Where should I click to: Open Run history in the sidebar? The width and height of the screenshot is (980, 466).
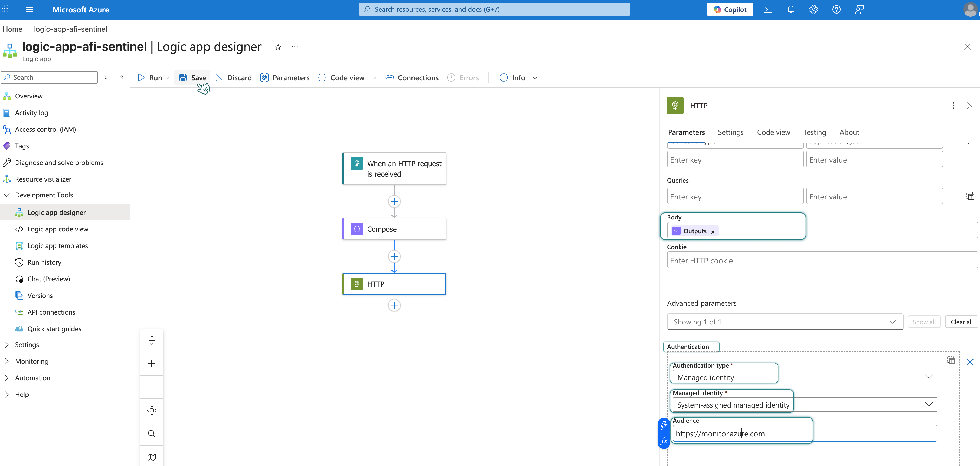coord(44,262)
